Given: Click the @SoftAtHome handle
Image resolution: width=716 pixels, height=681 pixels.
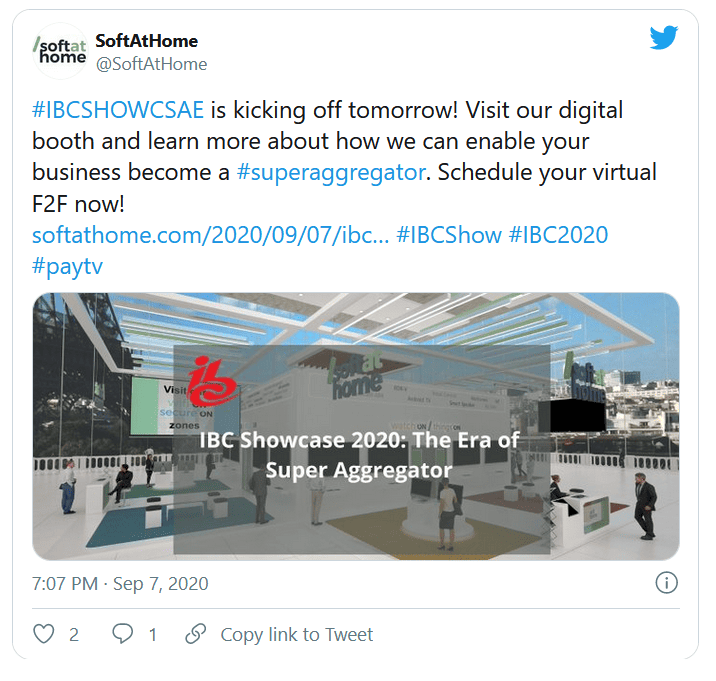Looking at the screenshot, I should [152, 64].
